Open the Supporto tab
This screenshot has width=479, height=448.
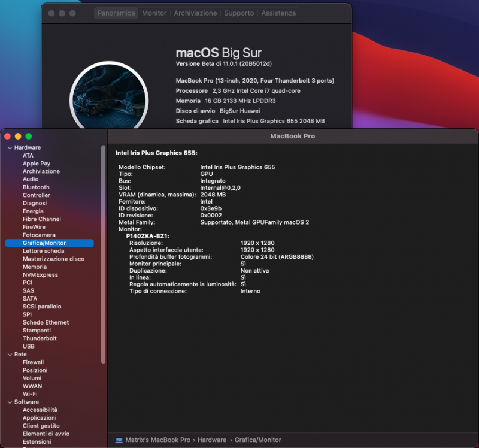click(x=239, y=13)
